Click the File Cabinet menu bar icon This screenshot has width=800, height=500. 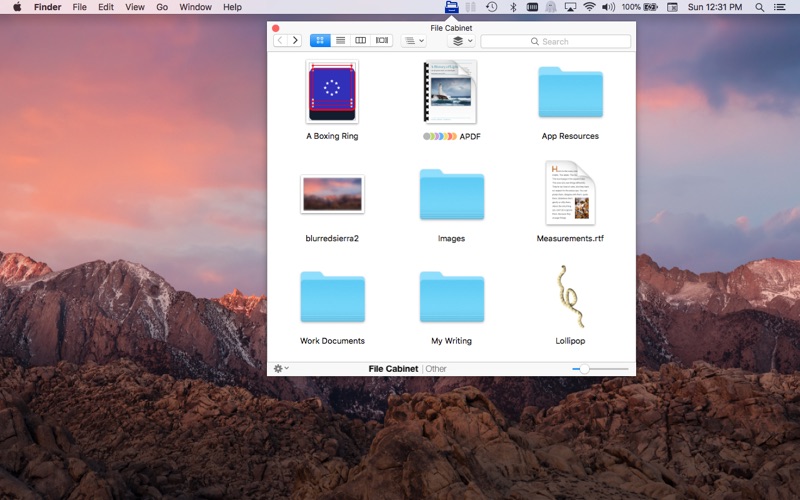pyautogui.click(x=451, y=7)
